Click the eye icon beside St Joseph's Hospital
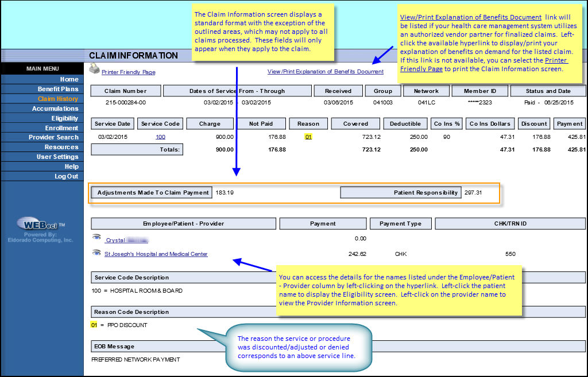The image size is (588, 377). [x=96, y=252]
